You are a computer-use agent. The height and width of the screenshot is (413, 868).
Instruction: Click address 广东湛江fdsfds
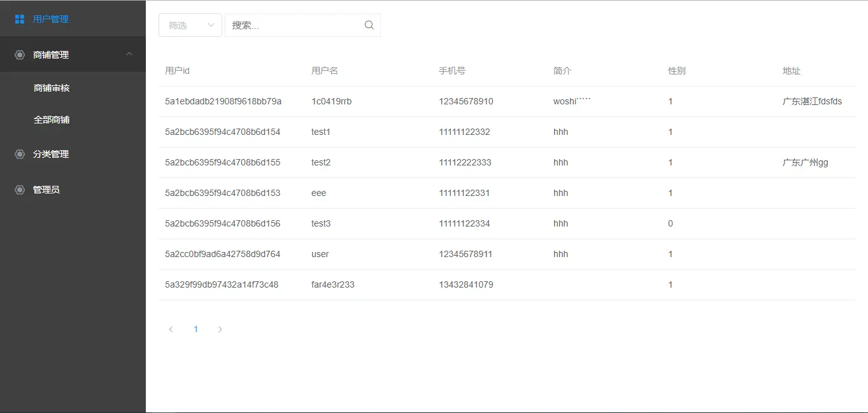[x=813, y=101]
